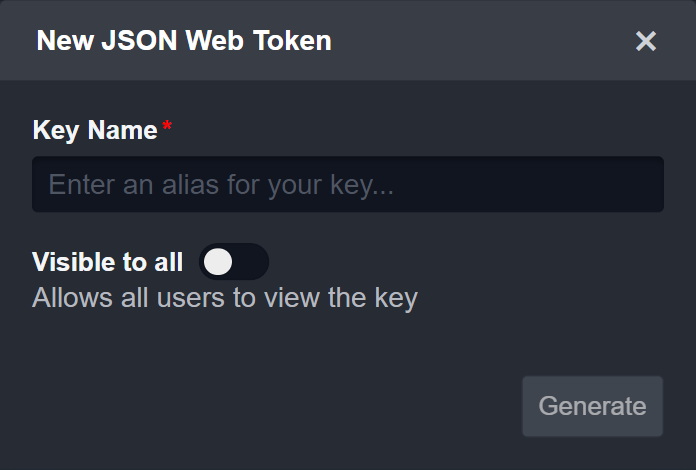Click the red required asterisk
Viewport: 696px width, 470px height.
[167, 127]
